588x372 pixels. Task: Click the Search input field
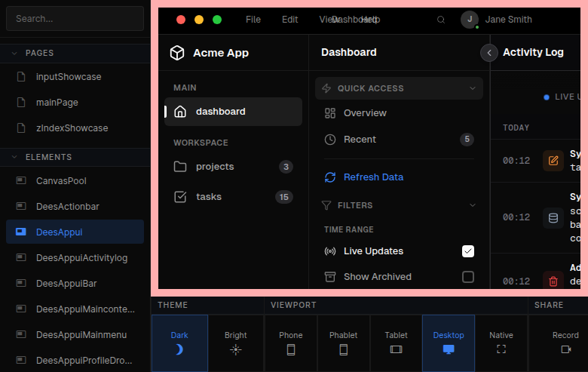pyautogui.click(x=75, y=19)
